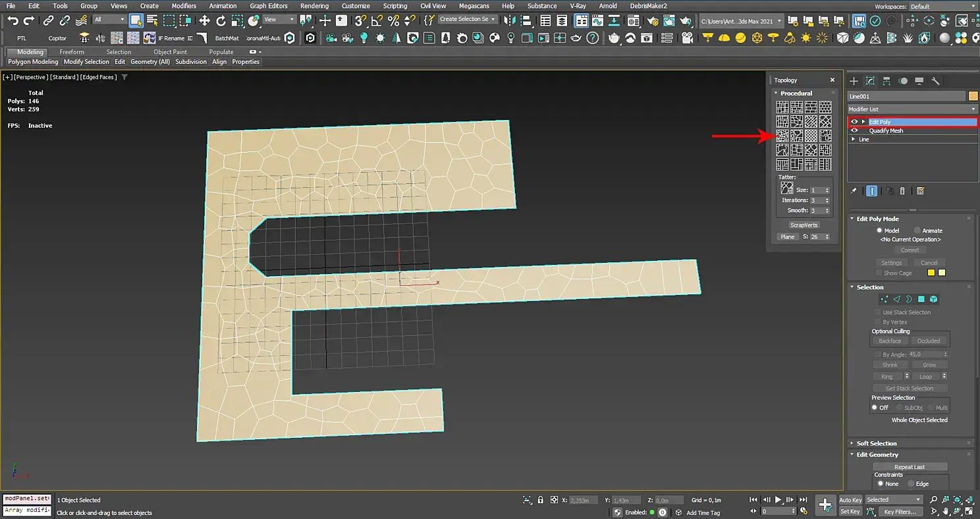Click the Plane button in Topology panel

point(788,237)
